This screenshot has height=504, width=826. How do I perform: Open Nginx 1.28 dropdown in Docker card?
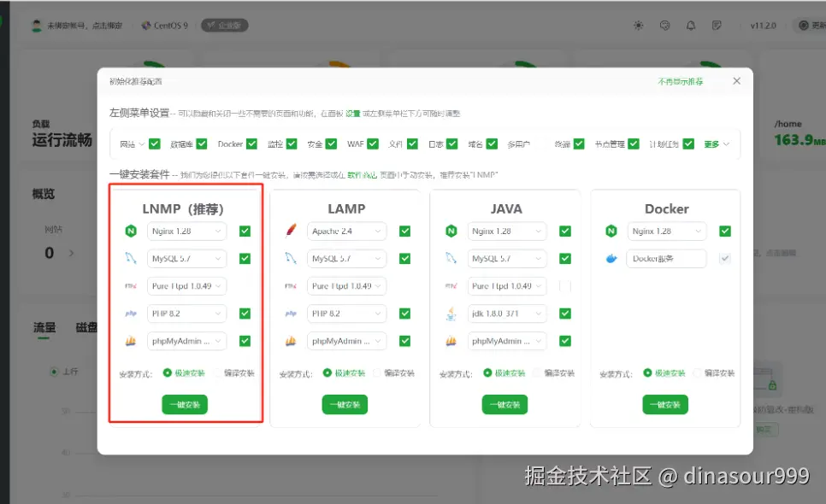click(x=666, y=231)
